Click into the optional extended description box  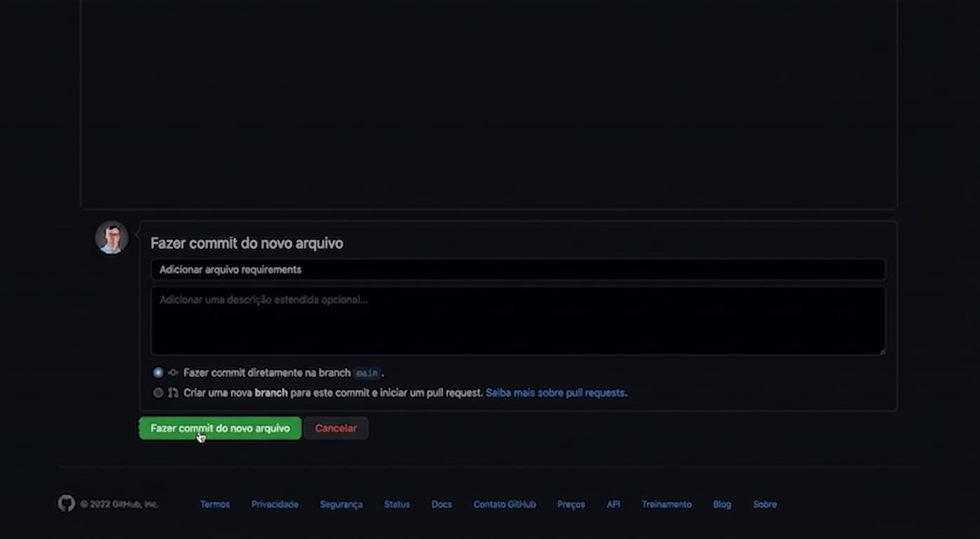[517, 320]
